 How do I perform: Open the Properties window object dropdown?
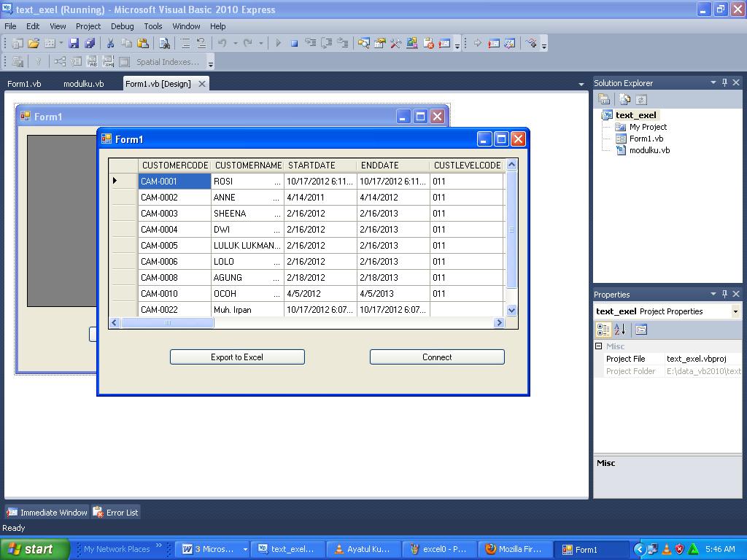click(x=735, y=311)
